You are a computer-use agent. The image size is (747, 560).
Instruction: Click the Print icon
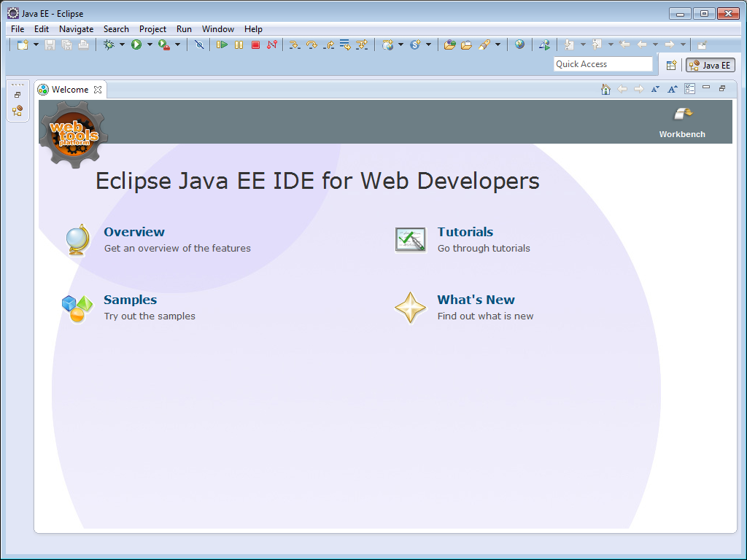[83, 44]
